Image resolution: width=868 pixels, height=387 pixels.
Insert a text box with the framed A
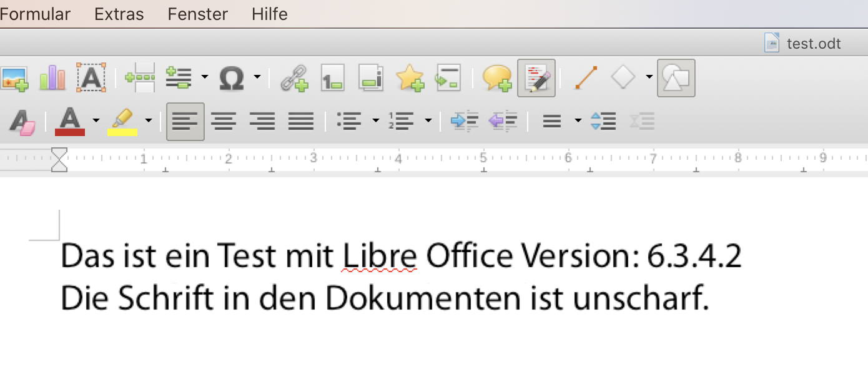tap(91, 78)
